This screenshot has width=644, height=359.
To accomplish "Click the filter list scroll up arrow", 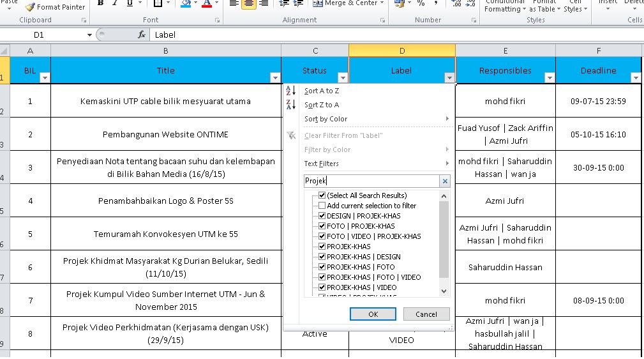I will [x=444, y=196].
